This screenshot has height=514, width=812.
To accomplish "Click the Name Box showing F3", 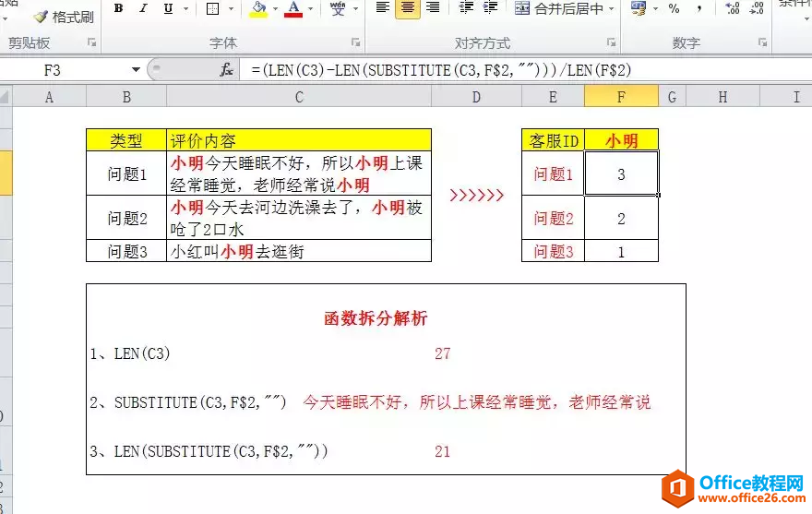I will (63, 70).
